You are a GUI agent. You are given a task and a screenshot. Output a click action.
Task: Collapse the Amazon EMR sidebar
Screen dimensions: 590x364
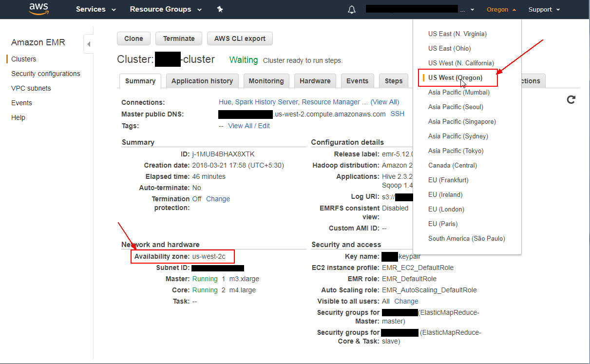tap(89, 44)
